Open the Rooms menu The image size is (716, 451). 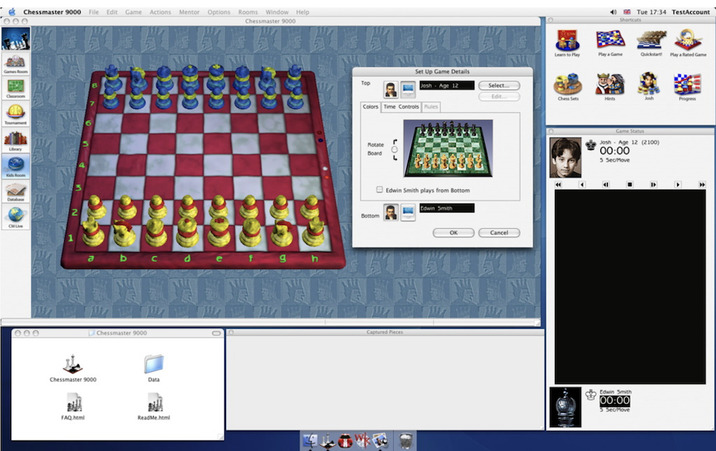(x=248, y=12)
